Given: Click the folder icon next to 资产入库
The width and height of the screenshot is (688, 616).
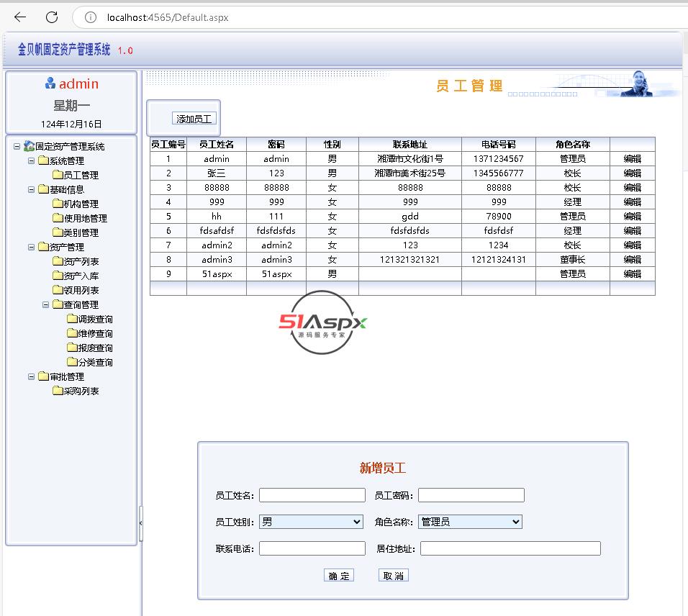Looking at the screenshot, I should click(57, 276).
